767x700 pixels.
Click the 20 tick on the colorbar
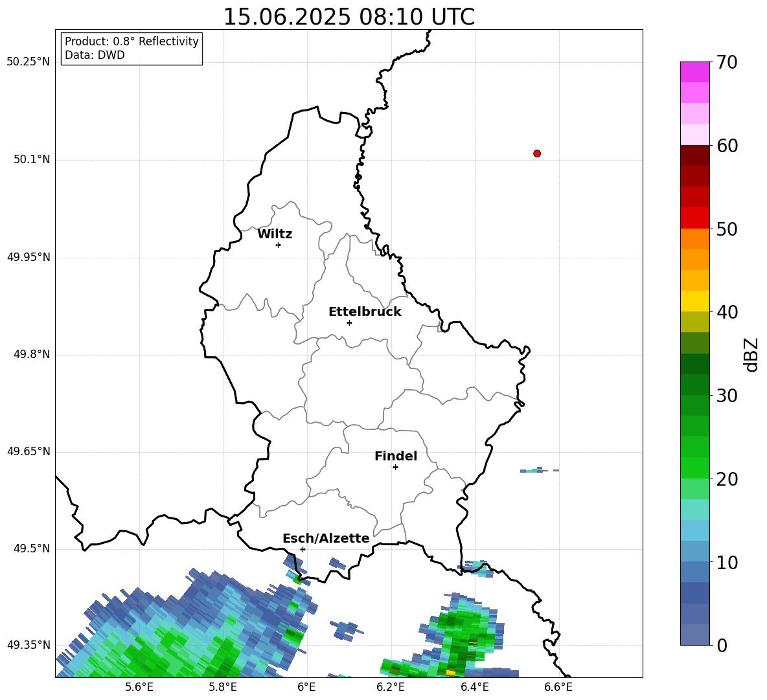727,479
